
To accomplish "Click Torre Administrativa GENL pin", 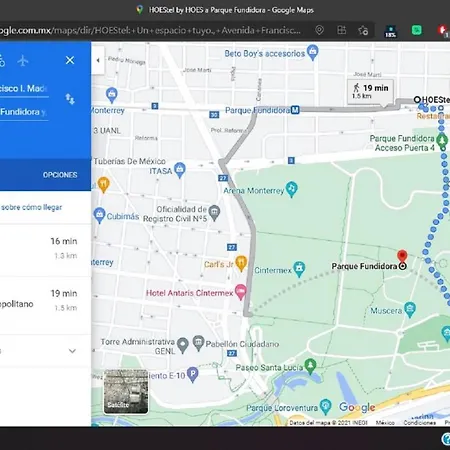I will [183, 345].
